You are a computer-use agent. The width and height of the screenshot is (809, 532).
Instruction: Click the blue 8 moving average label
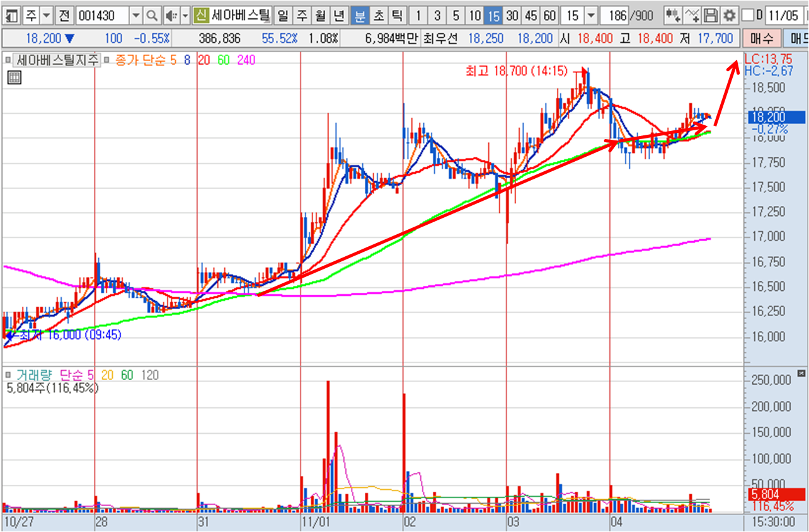[x=187, y=61]
